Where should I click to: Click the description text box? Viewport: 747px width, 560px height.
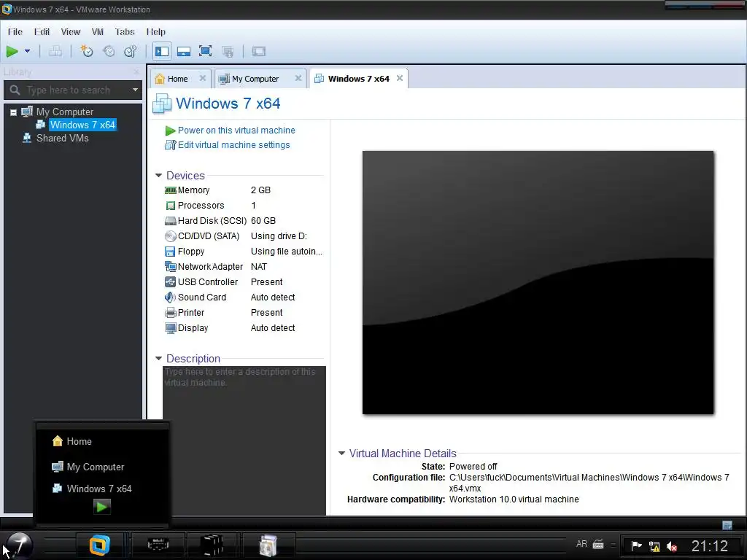(244, 440)
